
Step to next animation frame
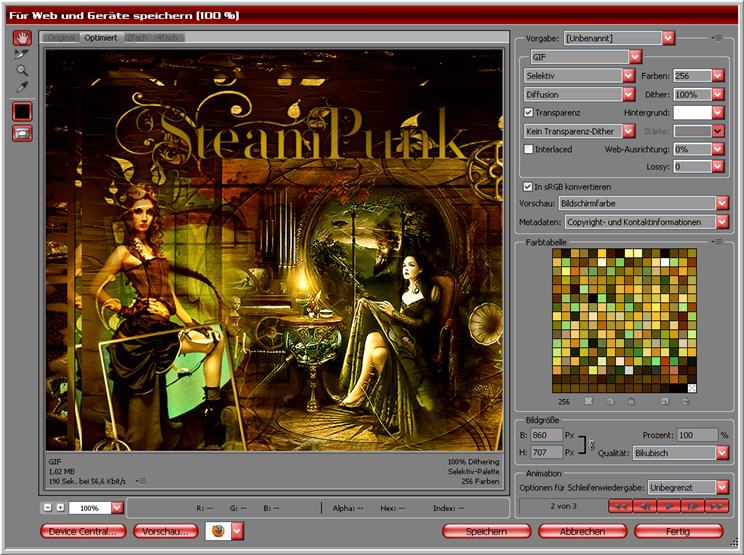pyautogui.click(x=693, y=506)
